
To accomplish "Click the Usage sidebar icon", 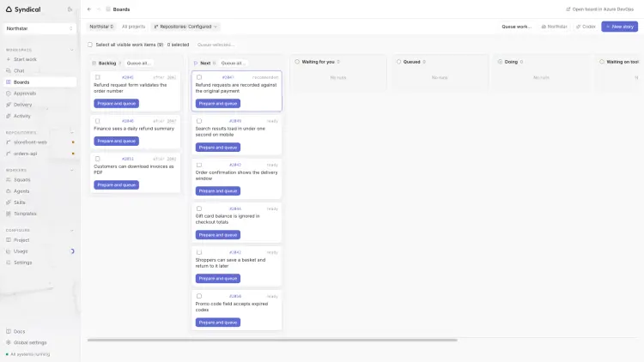I will coord(9,251).
